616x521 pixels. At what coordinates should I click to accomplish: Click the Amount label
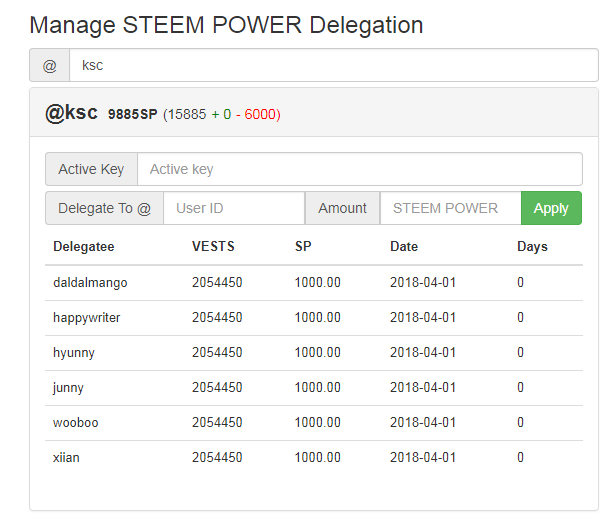pyautogui.click(x=343, y=208)
